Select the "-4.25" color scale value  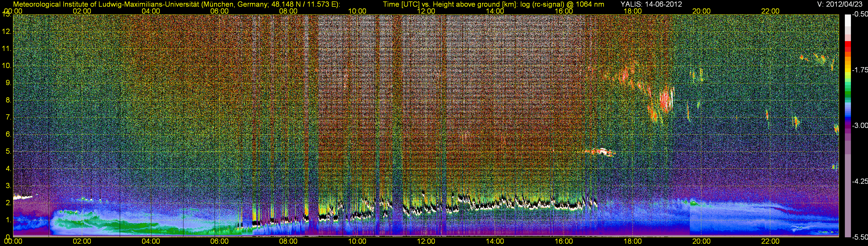(x=860, y=181)
